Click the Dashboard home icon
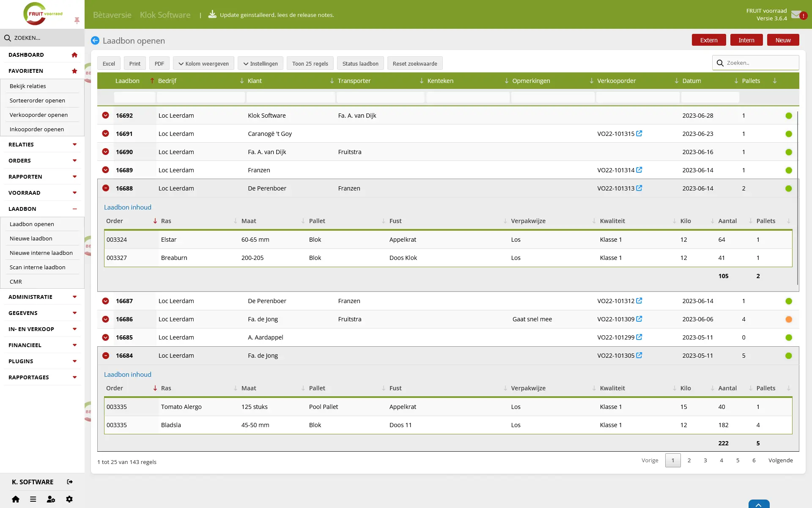This screenshot has height=508, width=812. [74, 55]
